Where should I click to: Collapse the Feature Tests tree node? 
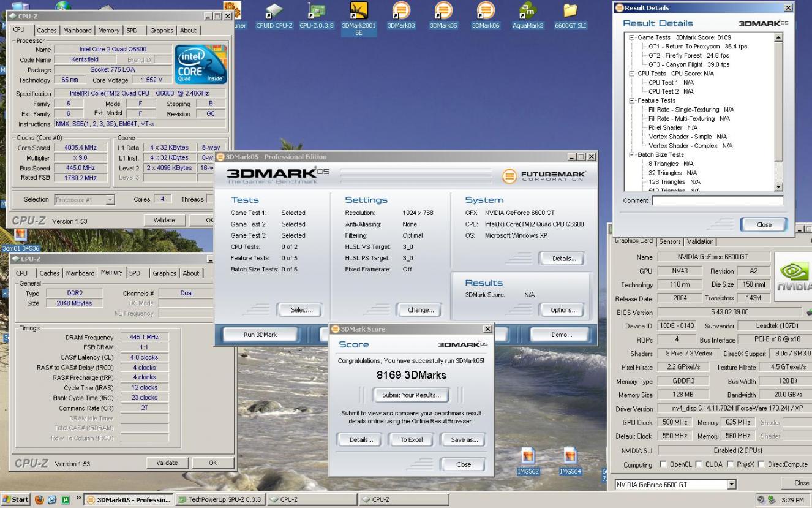pyautogui.click(x=633, y=100)
